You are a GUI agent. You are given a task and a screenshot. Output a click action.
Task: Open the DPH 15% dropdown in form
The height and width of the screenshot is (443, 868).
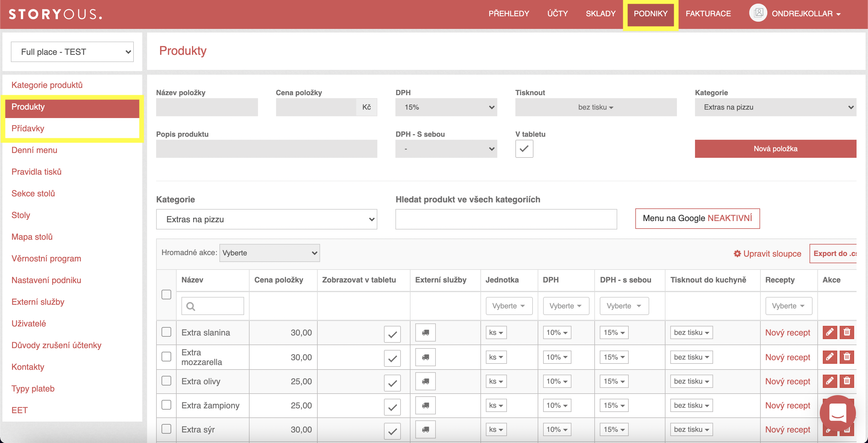446,107
